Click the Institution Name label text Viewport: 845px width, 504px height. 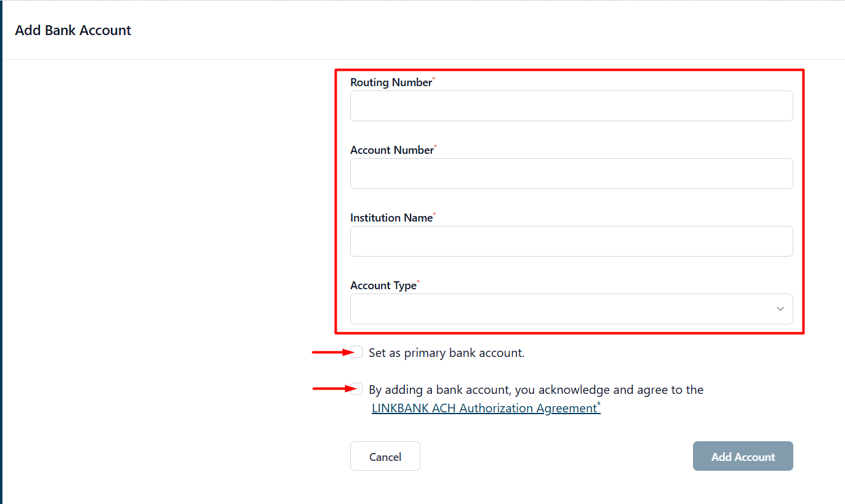pos(391,218)
